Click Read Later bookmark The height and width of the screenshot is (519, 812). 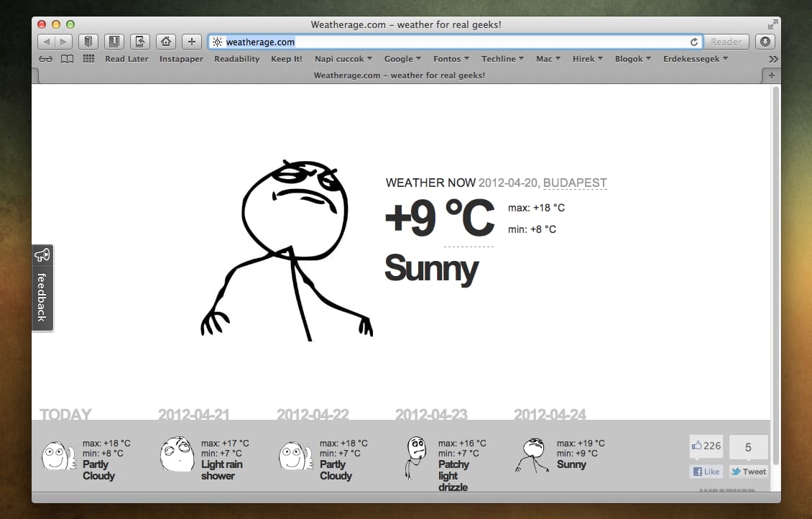[126, 59]
